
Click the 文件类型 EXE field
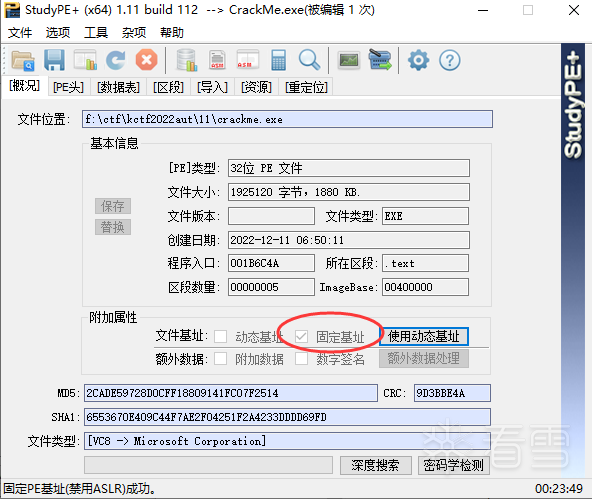[425, 216]
